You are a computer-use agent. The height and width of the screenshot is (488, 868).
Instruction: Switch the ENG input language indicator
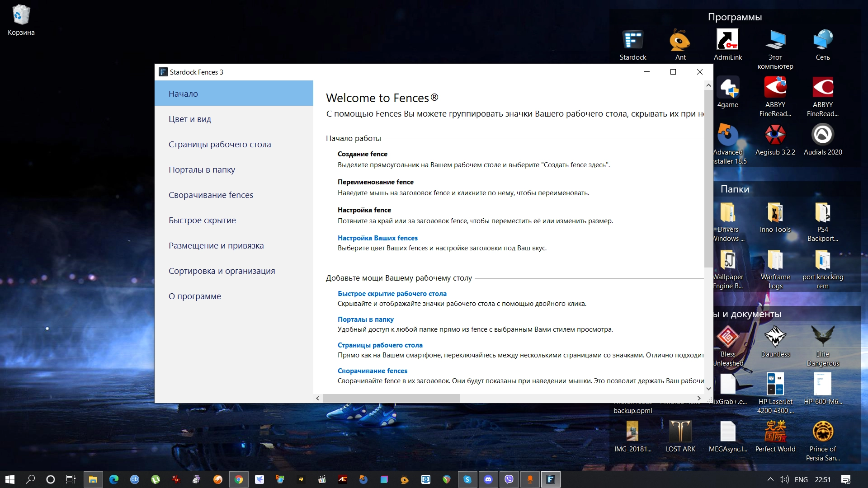pos(801,479)
